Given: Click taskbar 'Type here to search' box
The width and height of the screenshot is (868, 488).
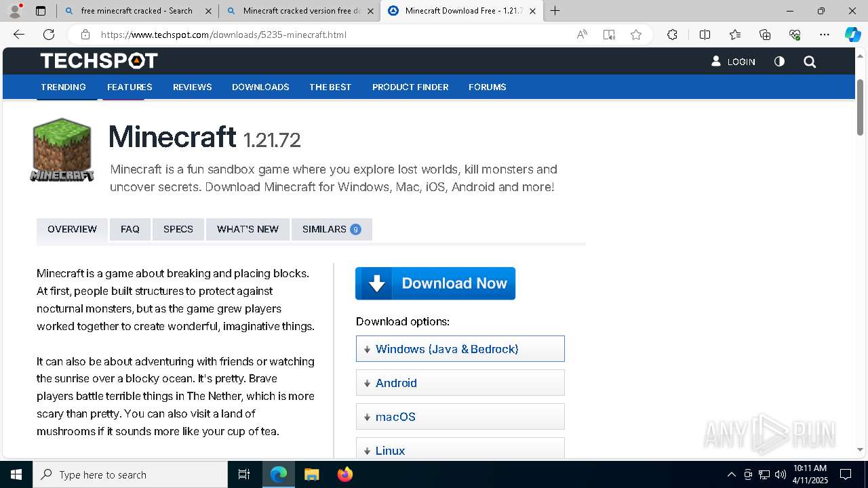Looking at the screenshot, I should tap(130, 474).
